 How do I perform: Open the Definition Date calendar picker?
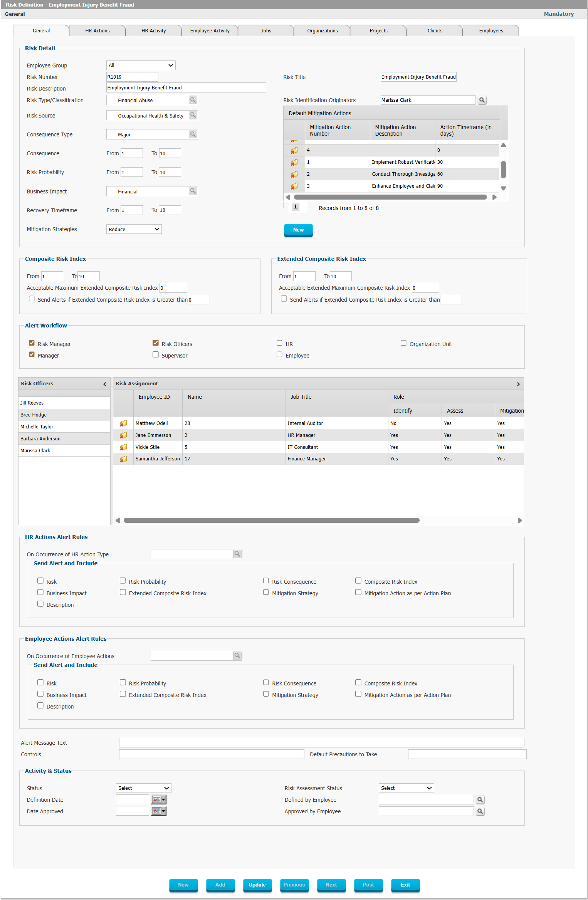click(x=158, y=800)
